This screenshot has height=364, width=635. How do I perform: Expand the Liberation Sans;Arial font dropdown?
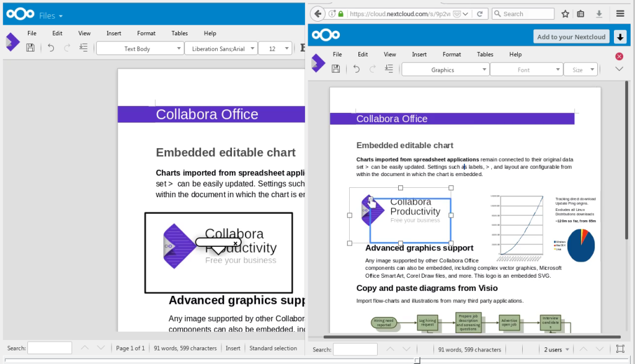[220, 48]
